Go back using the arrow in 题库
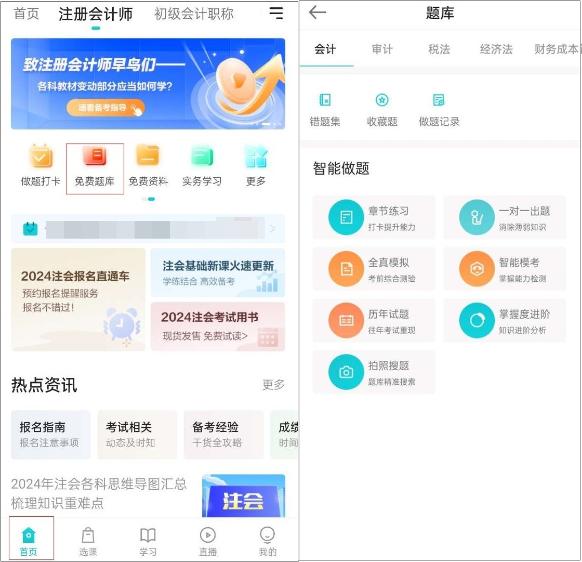 317,13
